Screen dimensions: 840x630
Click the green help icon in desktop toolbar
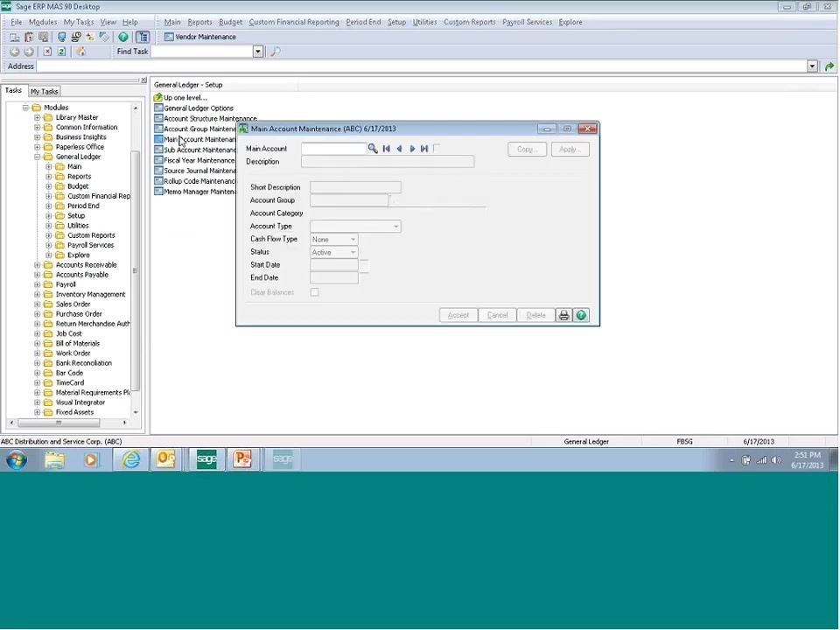(123, 37)
